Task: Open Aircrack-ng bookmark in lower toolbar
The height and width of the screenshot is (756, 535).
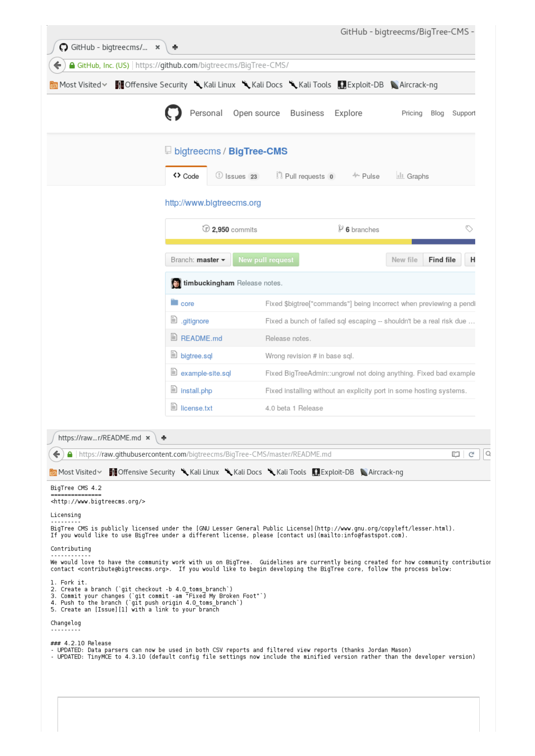Action: click(382, 472)
